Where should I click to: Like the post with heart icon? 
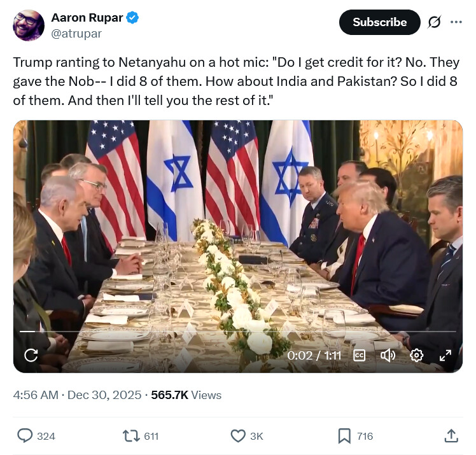[x=237, y=436]
